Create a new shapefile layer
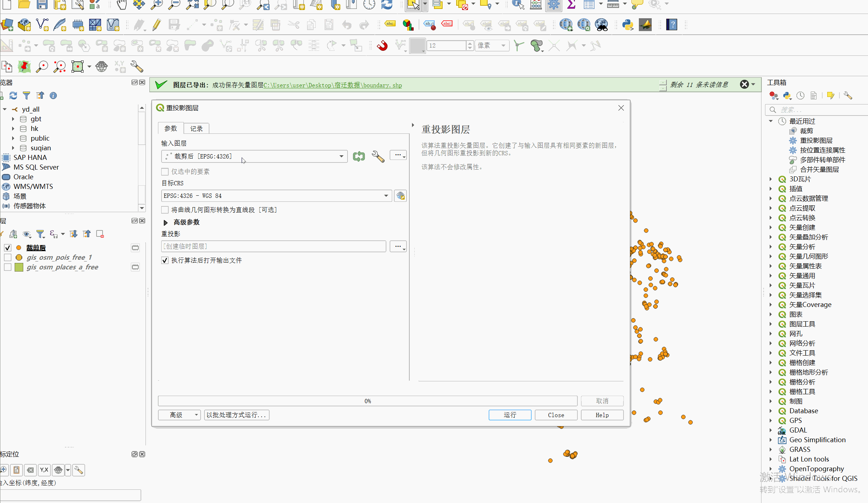The height and width of the screenshot is (503, 868). (x=43, y=25)
